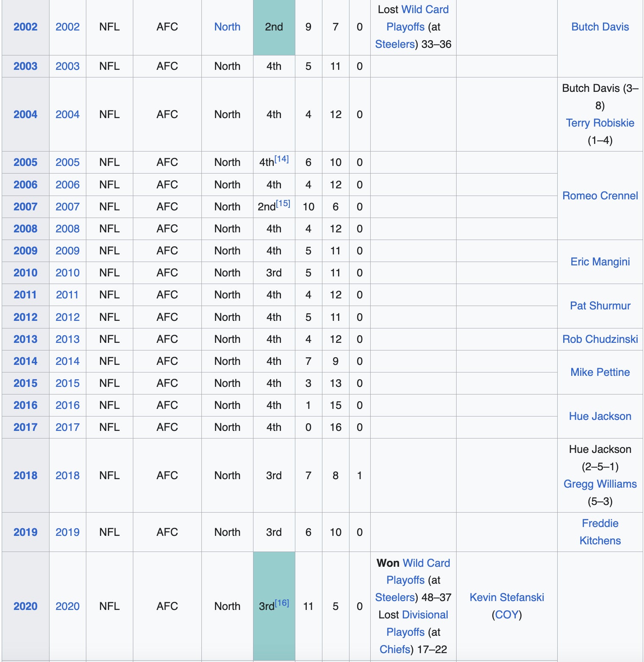Click the North division link in 2002 row
The image size is (644, 662).
click(x=227, y=27)
